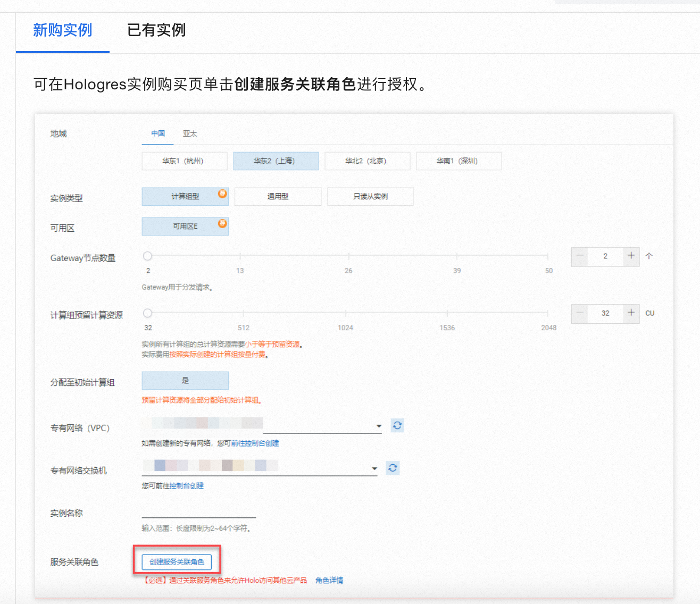Switch to the 已有实例 tab
Image resolution: width=700 pixels, height=604 pixels.
tap(156, 30)
